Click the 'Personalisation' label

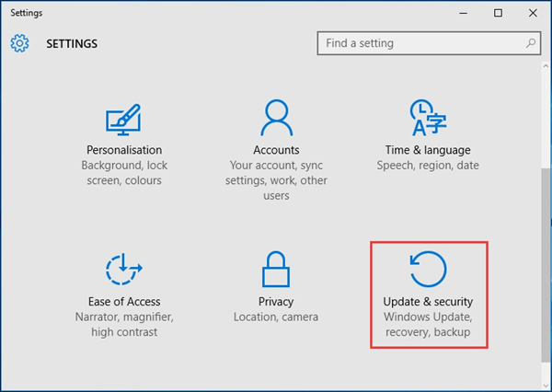(124, 150)
